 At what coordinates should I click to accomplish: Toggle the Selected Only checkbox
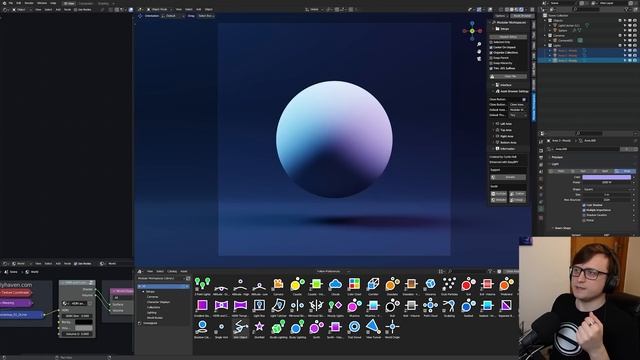(x=491, y=42)
